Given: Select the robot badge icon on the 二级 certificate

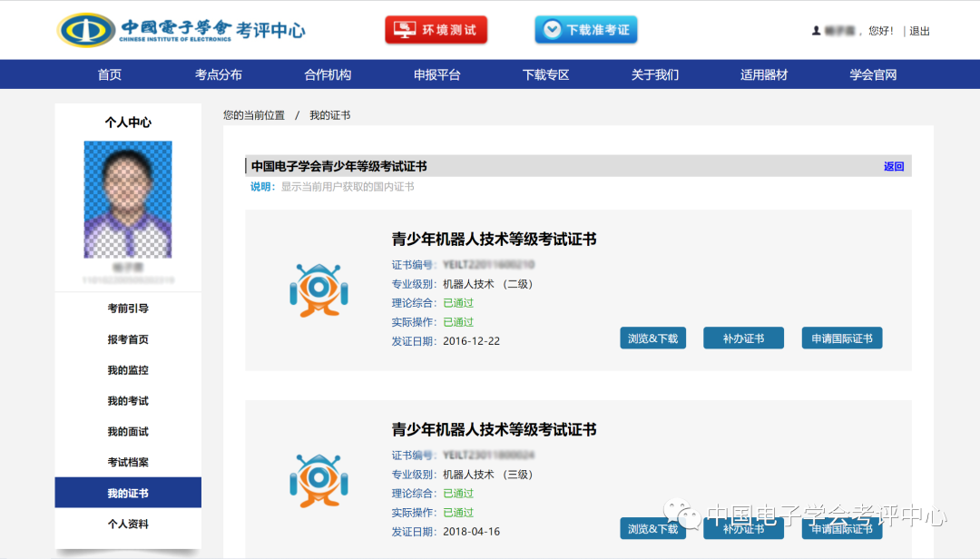Looking at the screenshot, I should [x=318, y=290].
